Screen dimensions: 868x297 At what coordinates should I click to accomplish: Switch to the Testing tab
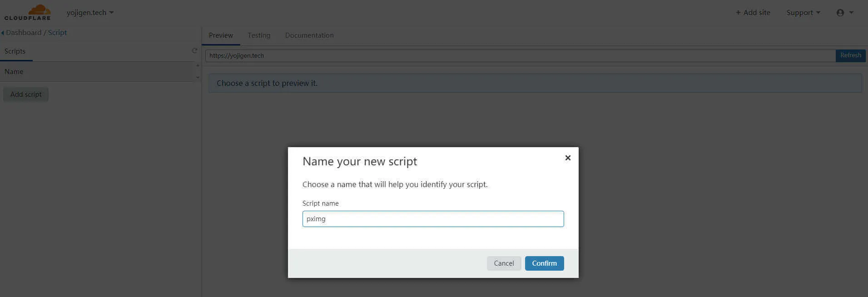[x=259, y=35]
